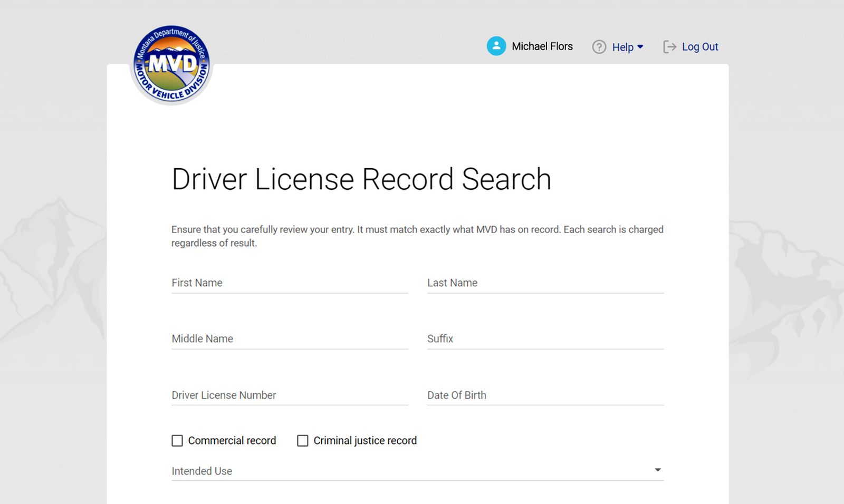This screenshot has width=844, height=504.
Task: Click the First Name input field
Action: click(x=289, y=283)
